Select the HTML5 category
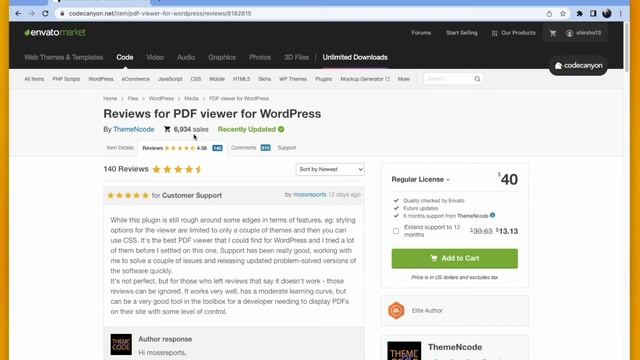The image size is (640, 360). point(242,79)
